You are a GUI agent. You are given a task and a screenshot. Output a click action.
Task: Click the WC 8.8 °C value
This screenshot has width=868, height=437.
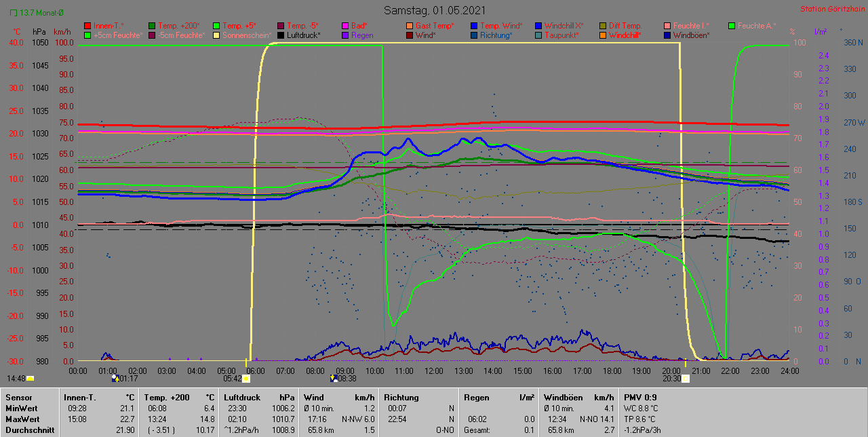642,408
